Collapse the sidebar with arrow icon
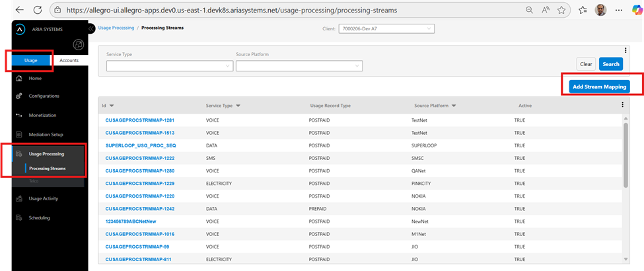This screenshot has height=271, width=644. (91, 28)
